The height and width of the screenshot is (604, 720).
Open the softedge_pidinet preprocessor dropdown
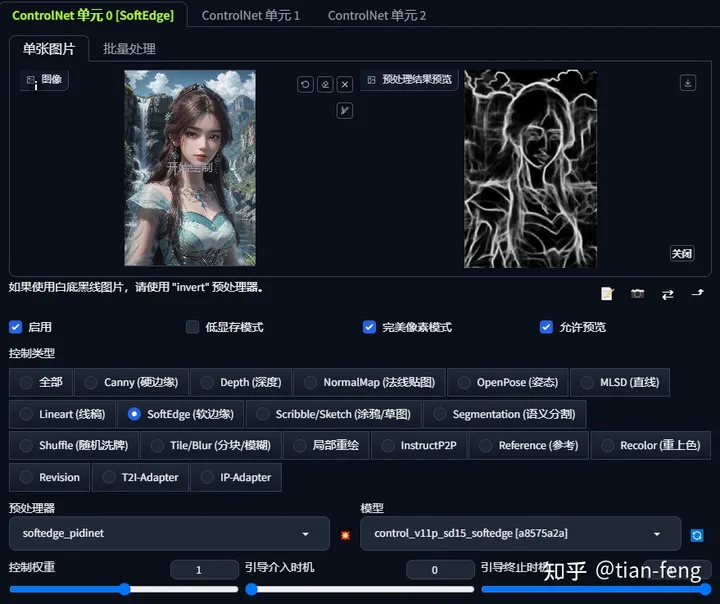click(x=169, y=534)
